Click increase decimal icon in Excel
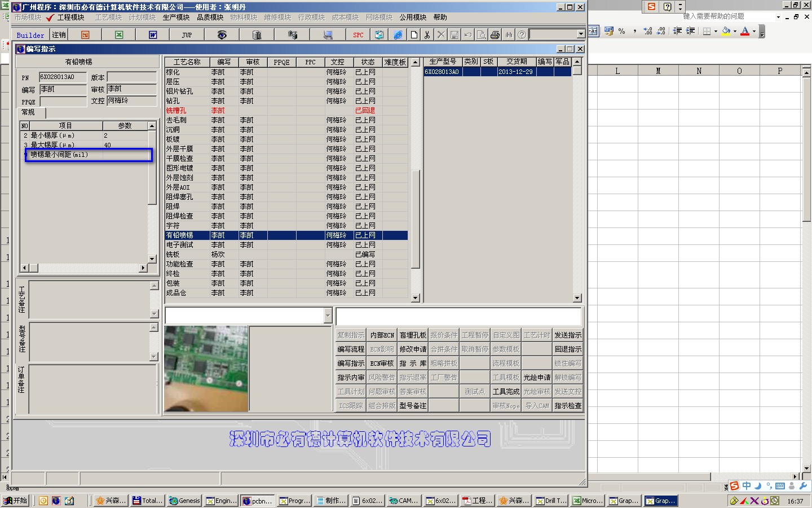Image resolution: width=812 pixels, height=508 pixels. click(x=648, y=31)
